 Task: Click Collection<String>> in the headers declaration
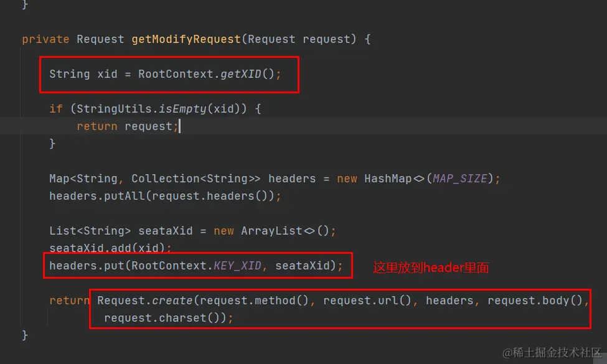(196, 179)
